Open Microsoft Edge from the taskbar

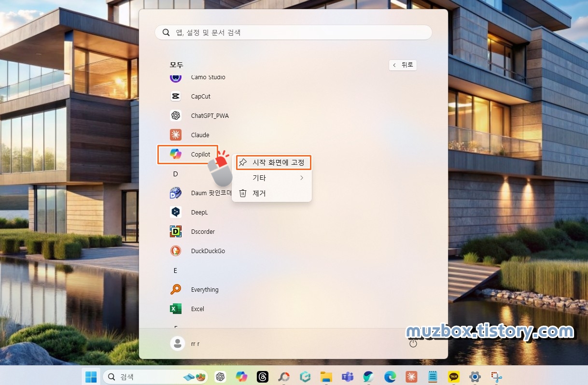click(x=390, y=377)
